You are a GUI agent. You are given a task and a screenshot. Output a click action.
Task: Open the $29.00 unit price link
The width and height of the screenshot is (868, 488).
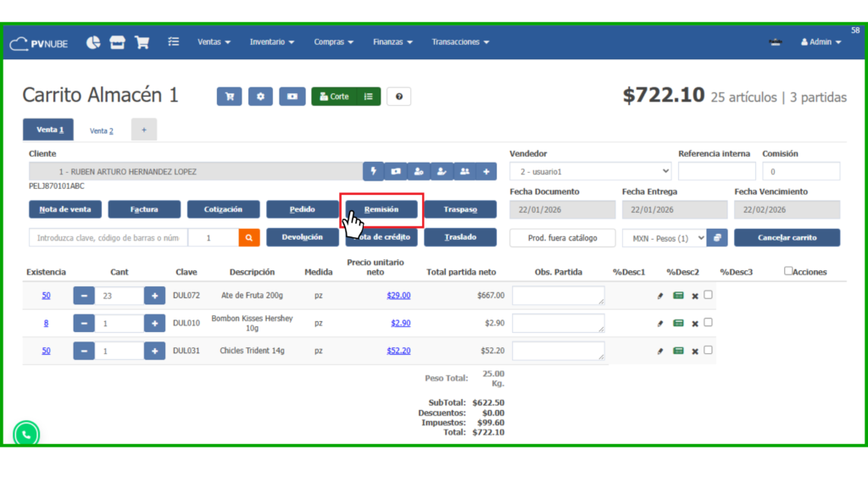point(398,296)
